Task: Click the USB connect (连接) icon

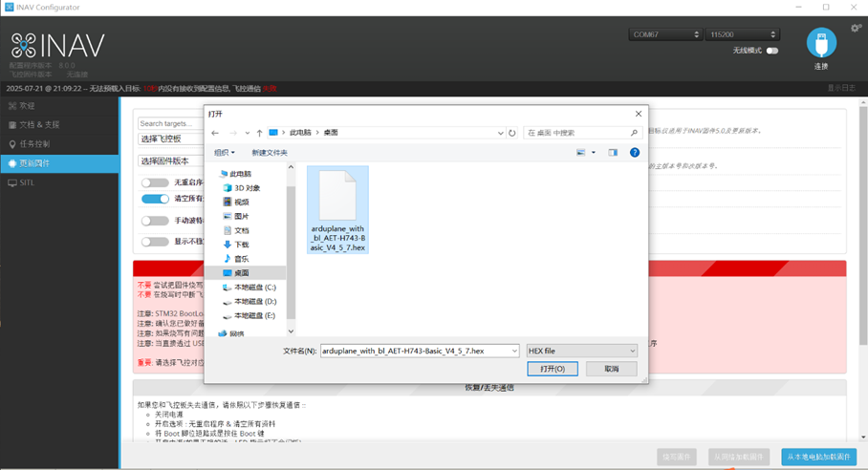Action: 821,43
